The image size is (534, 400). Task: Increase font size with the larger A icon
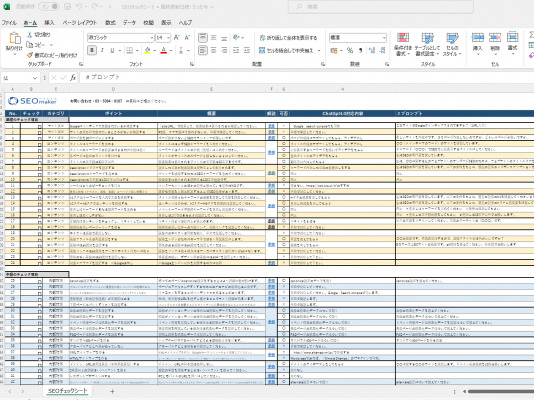176,37
